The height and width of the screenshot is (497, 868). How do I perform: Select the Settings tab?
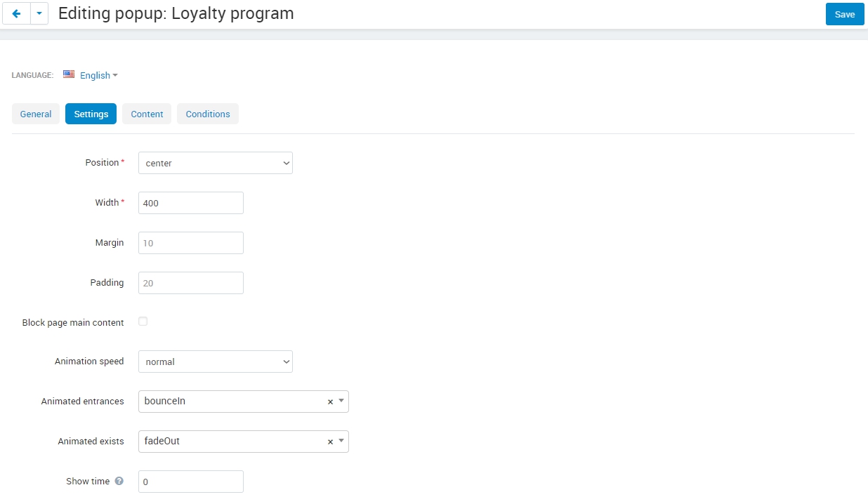pyautogui.click(x=91, y=114)
